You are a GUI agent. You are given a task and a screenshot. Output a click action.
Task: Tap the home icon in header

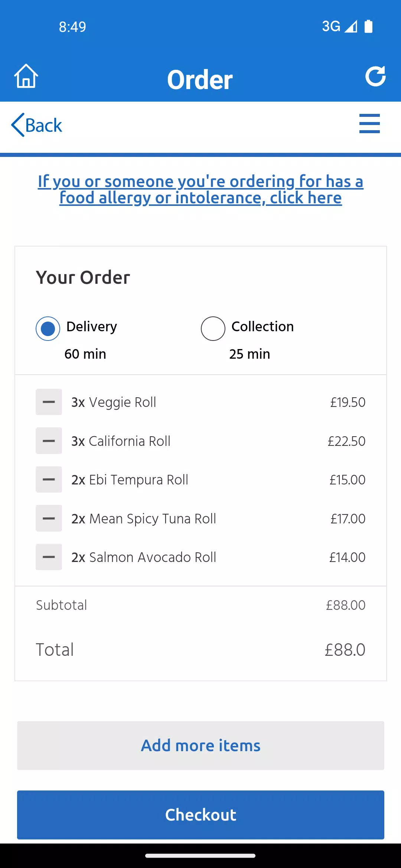(x=26, y=76)
